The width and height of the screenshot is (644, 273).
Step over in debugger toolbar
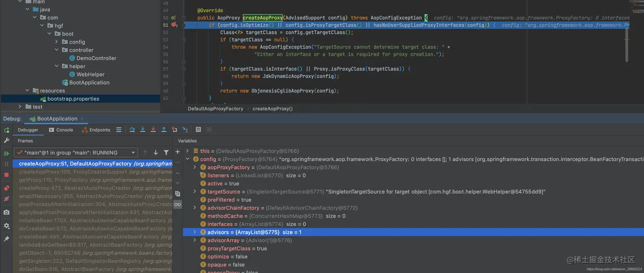click(132, 129)
